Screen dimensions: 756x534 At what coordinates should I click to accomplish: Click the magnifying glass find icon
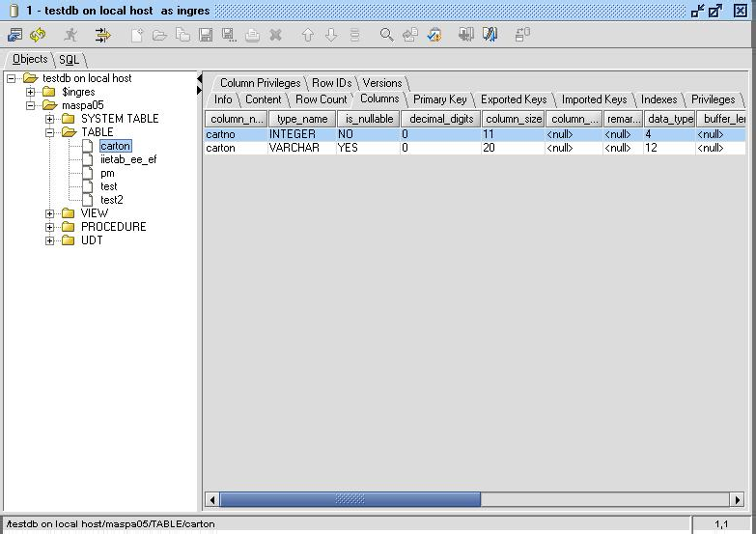coord(386,35)
